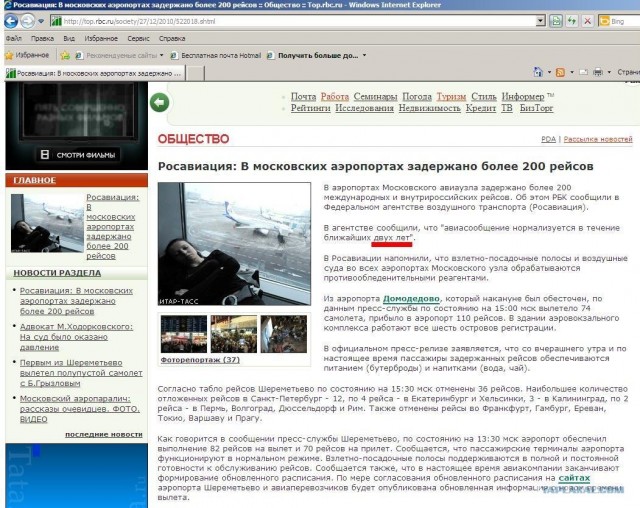Click последние новости link
This screenshot has width=640, height=508.
(104, 435)
